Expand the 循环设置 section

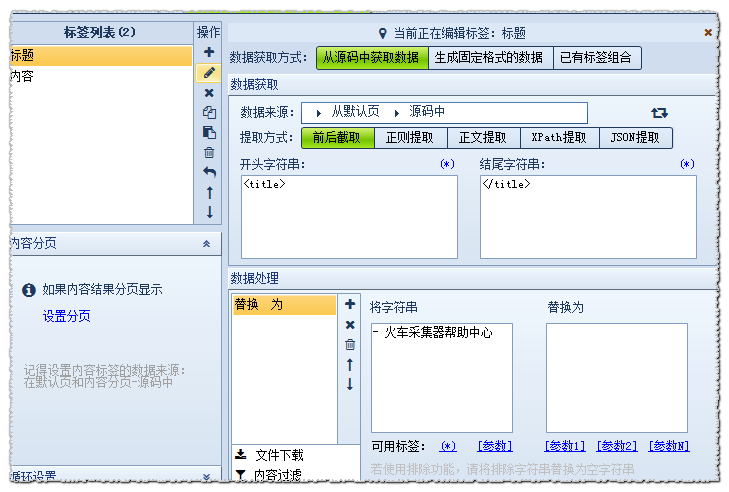(x=206, y=478)
